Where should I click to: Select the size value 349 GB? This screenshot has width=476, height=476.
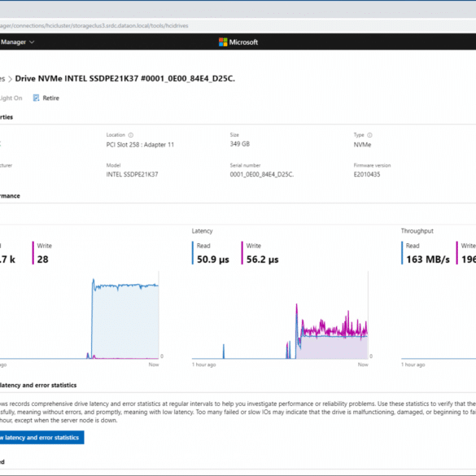click(x=239, y=144)
